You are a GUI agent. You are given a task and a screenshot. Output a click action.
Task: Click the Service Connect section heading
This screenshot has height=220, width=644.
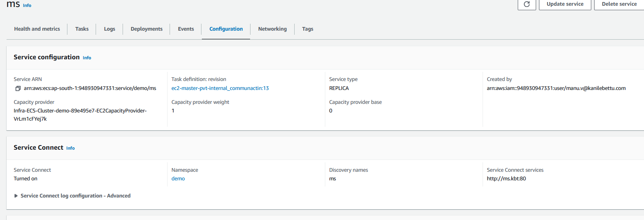coord(38,148)
